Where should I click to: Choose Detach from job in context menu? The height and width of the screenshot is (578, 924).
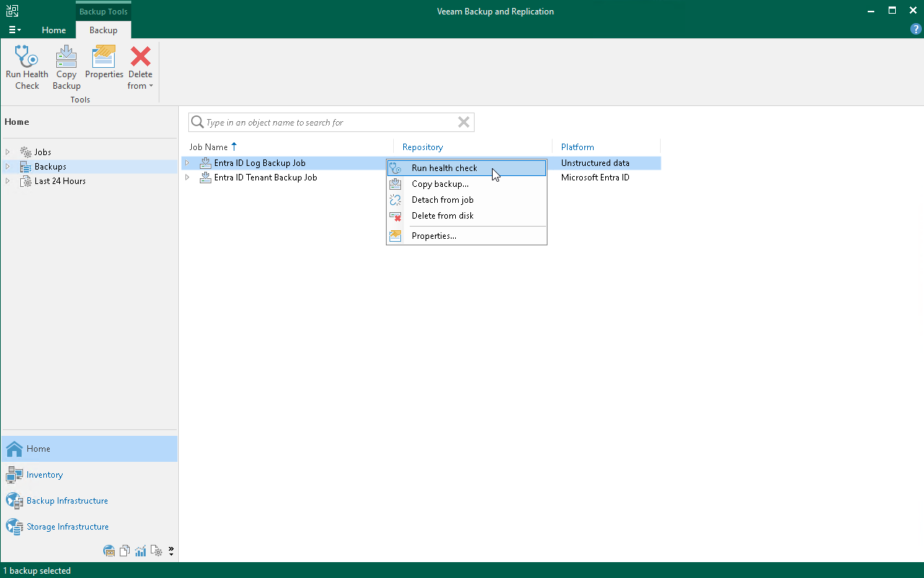(467, 200)
